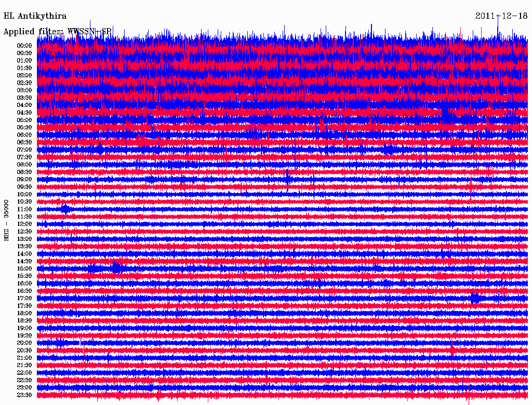Select the 23:00 time label

click(24, 388)
